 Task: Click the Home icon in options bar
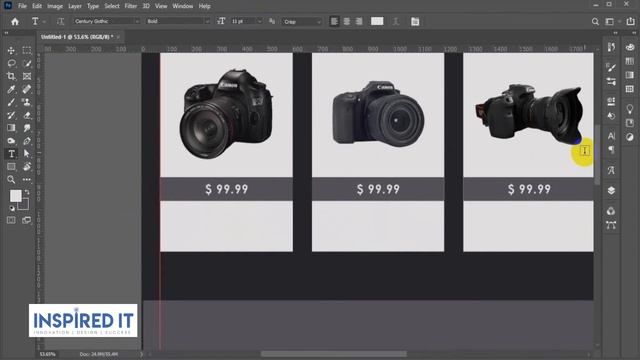15,22
